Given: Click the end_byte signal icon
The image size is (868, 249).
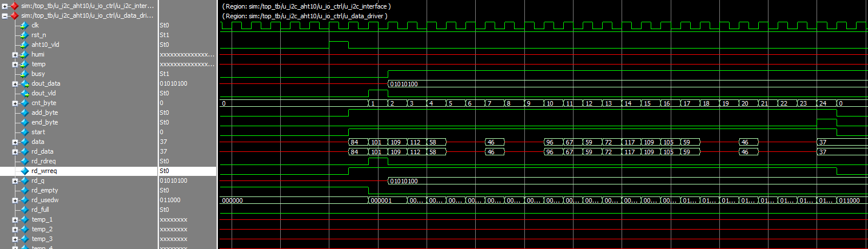Looking at the screenshot, I should (x=24, y=122).
